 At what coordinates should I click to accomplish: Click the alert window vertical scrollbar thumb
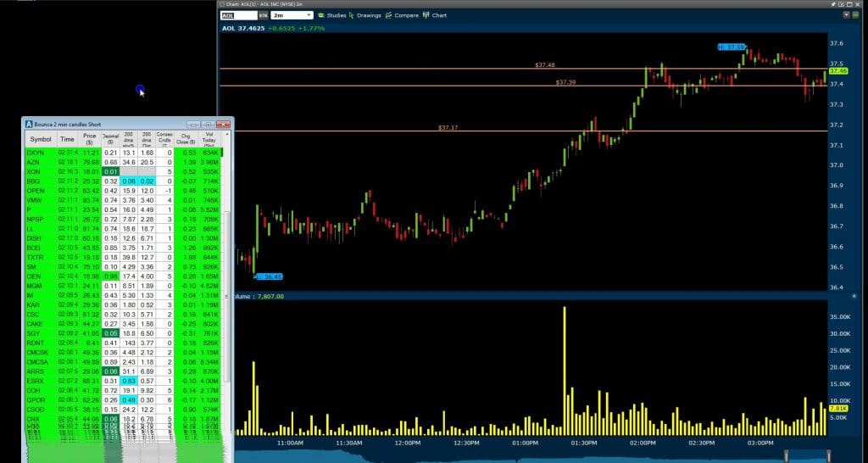click(226, 296)
